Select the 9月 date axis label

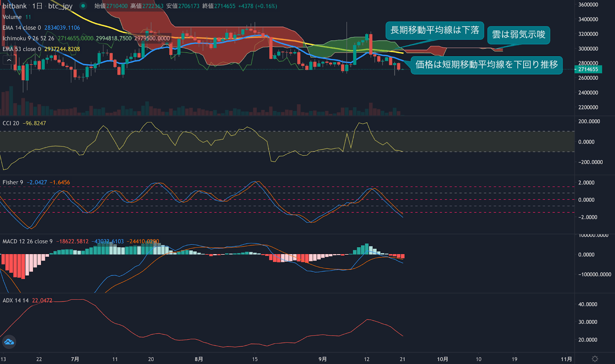point(323,358)
